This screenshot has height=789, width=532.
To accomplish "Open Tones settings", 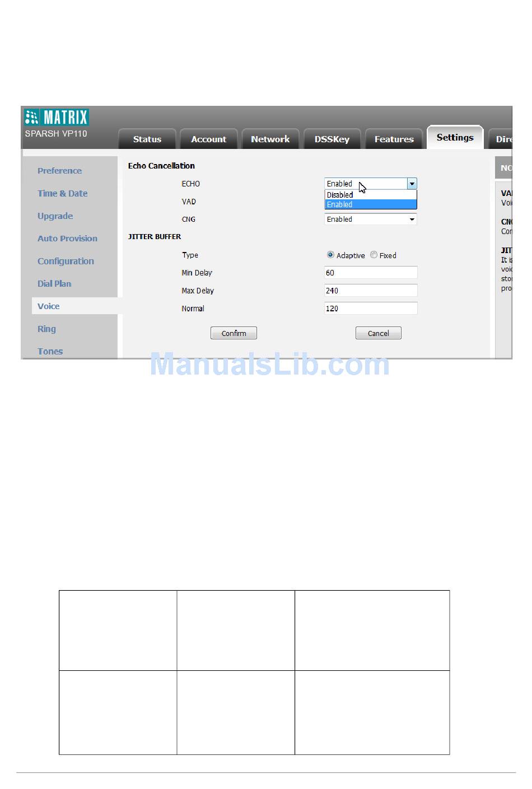I will pyautogui.click(x=50, y=351).
